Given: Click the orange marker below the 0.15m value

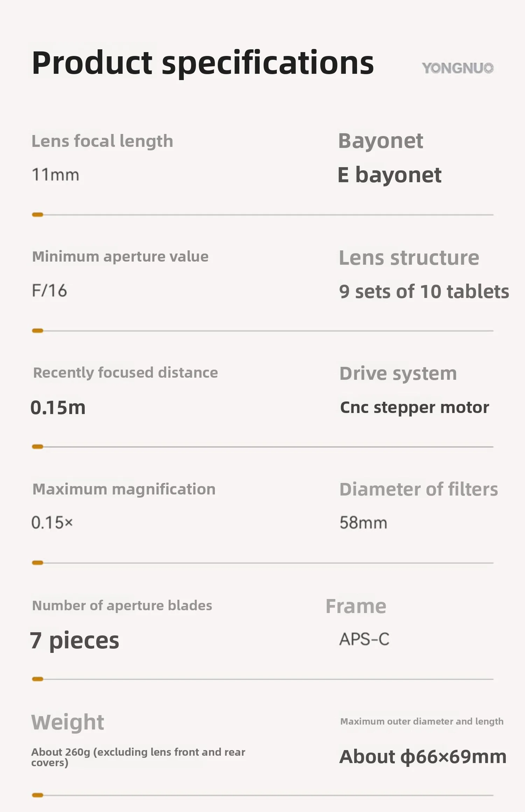Looking at the screenshot, I should pyautogui.click(x=37, y=447).
